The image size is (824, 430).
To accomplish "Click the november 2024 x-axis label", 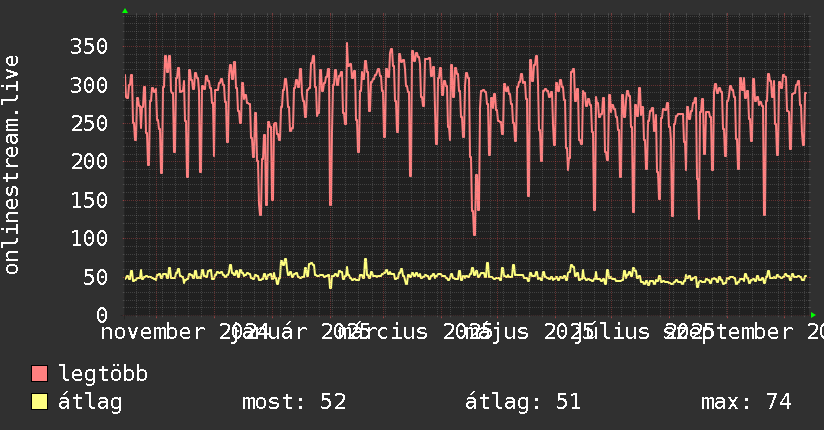I will click(x=184, y=332).
